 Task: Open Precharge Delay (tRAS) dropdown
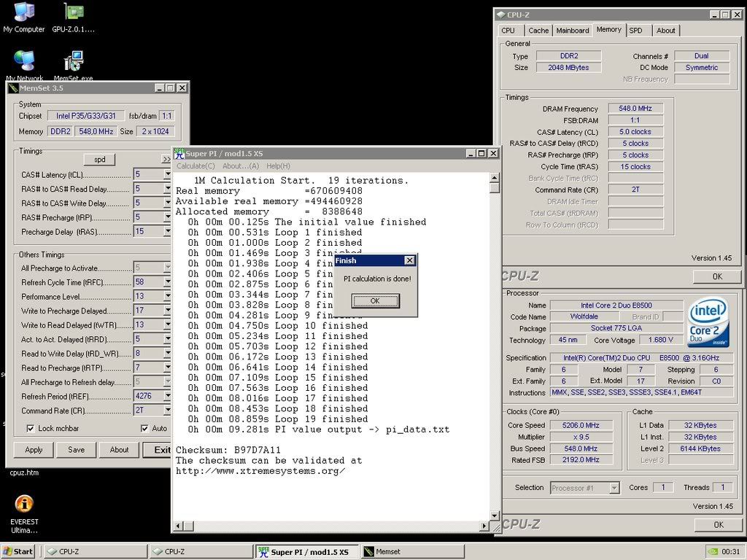[167, 231]
